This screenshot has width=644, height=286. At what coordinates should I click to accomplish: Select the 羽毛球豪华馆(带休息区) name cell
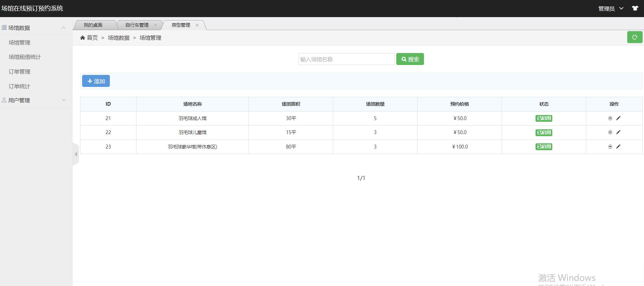click(192, 147)
